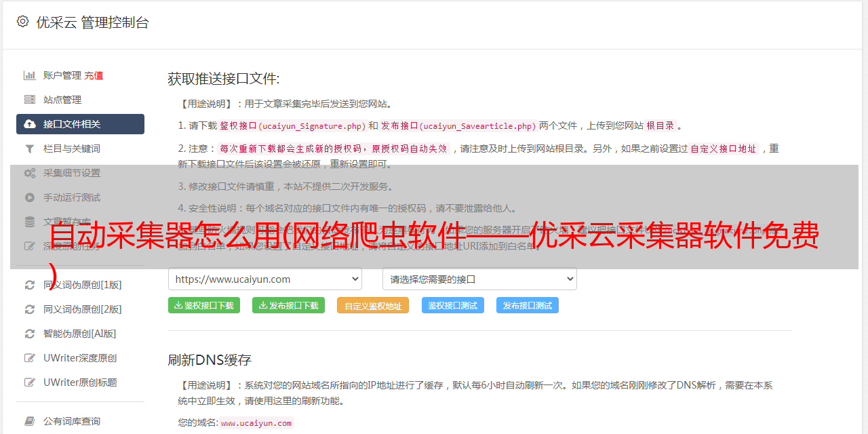Click the refresh icon beside 智能伪原创[AI版]

[x=30, y=334]
